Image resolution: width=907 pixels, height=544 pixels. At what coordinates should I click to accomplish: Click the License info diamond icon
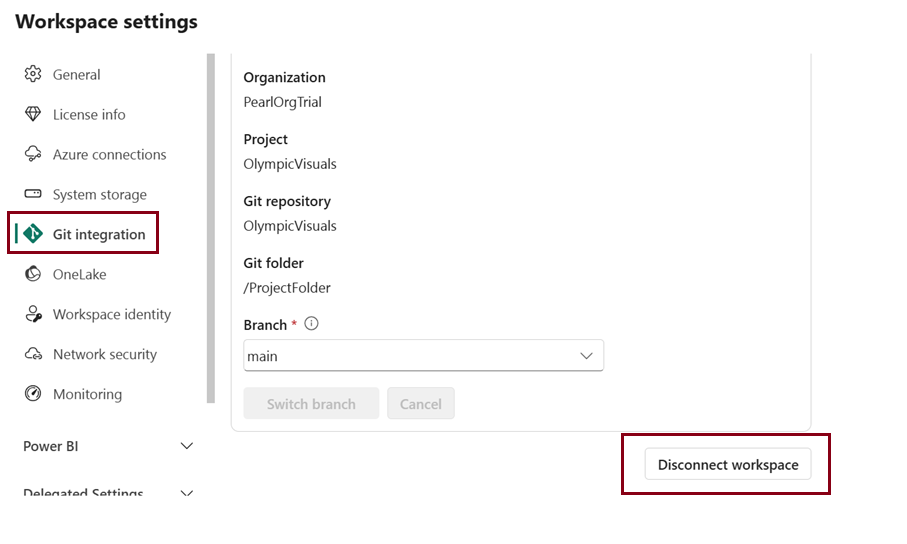(x=33, y=115)
